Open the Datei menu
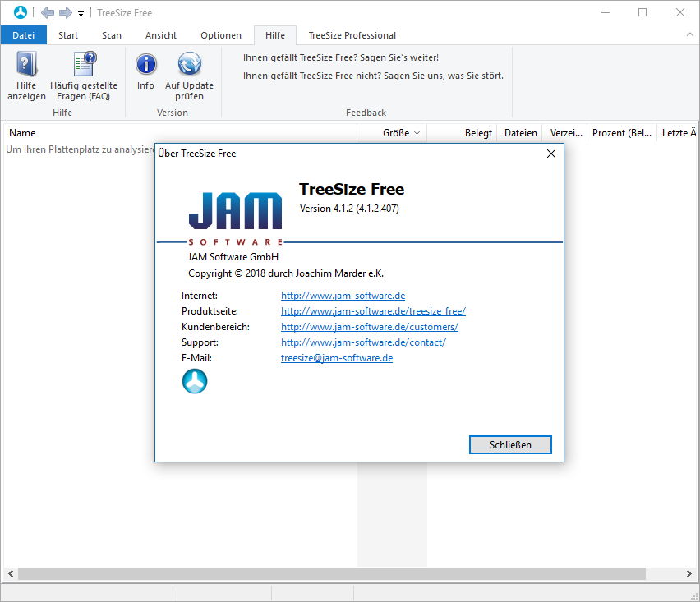700x602 pixels. pos(24,35)
